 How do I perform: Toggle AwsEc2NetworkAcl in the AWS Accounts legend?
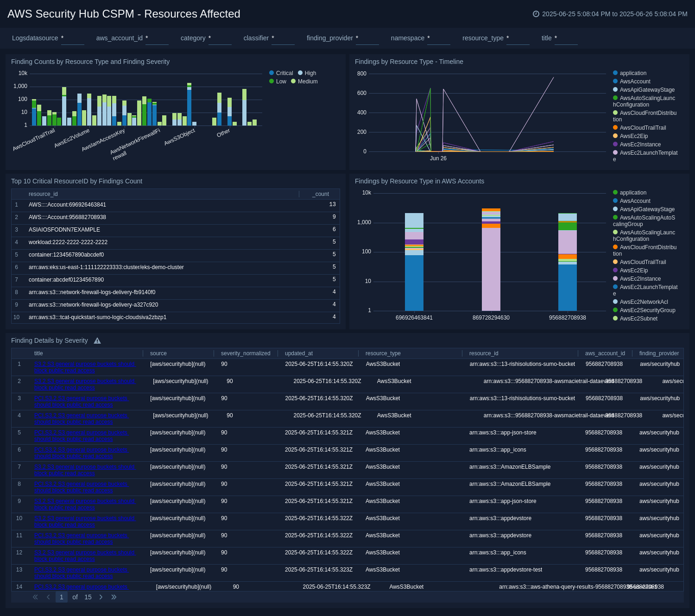(640, 302)
